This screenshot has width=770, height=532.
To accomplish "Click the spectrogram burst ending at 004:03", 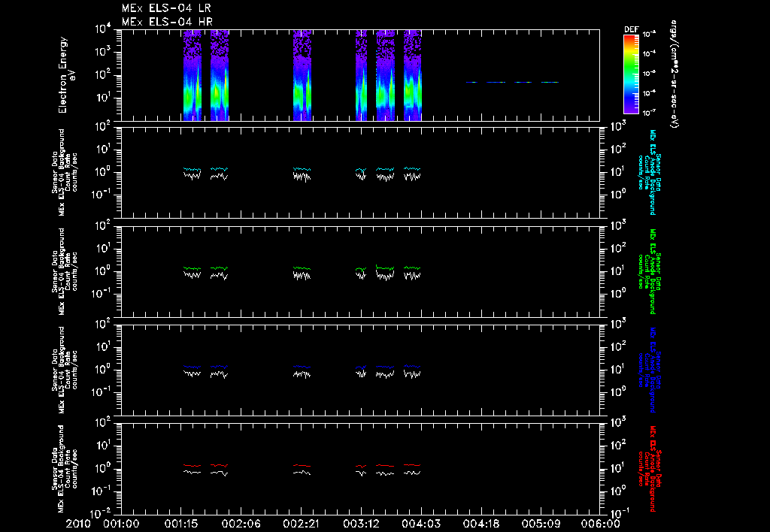I will coord(413,75).
